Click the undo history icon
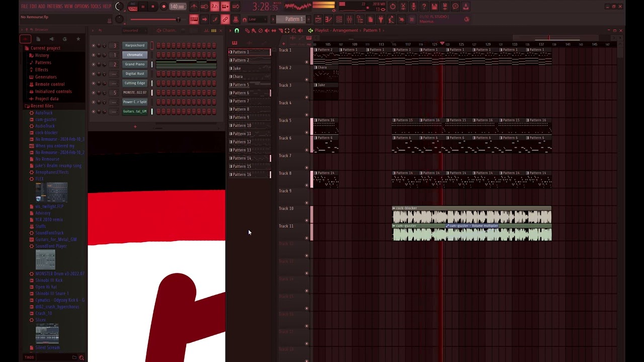The image size is (644, 362). click(392, 7)
